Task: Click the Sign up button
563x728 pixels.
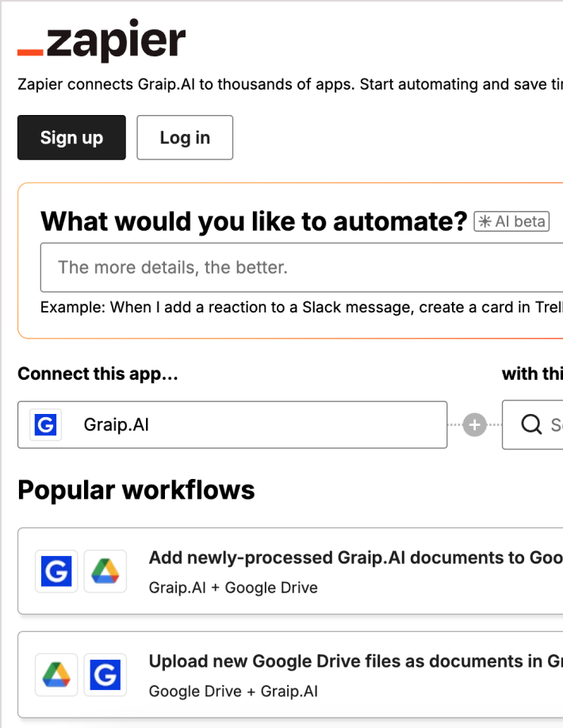Action: point(71,137)
